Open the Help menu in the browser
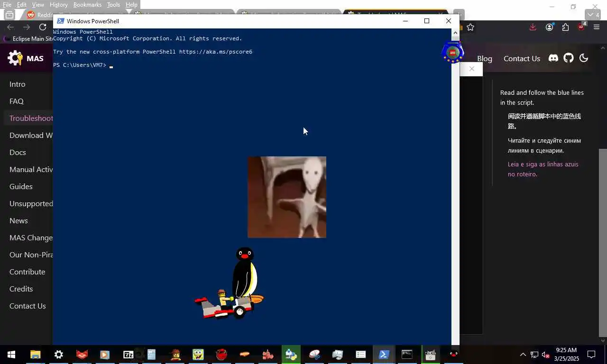 [x=131, y=5]
